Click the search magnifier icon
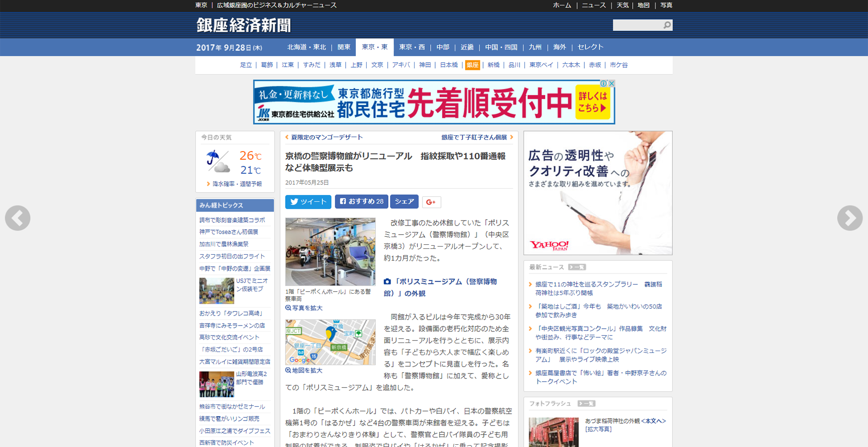 (667, 25)
